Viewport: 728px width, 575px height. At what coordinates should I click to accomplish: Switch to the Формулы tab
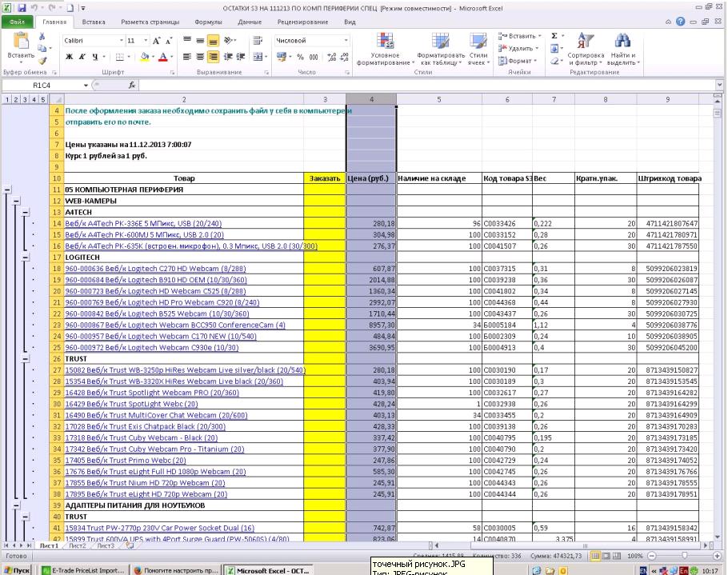click(x=208, y=22)
